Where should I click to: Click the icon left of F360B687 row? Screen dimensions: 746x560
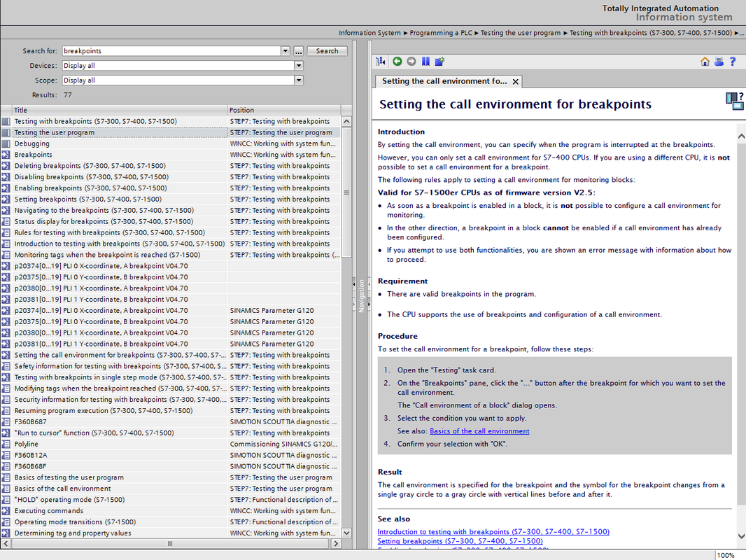pos(6,421)
